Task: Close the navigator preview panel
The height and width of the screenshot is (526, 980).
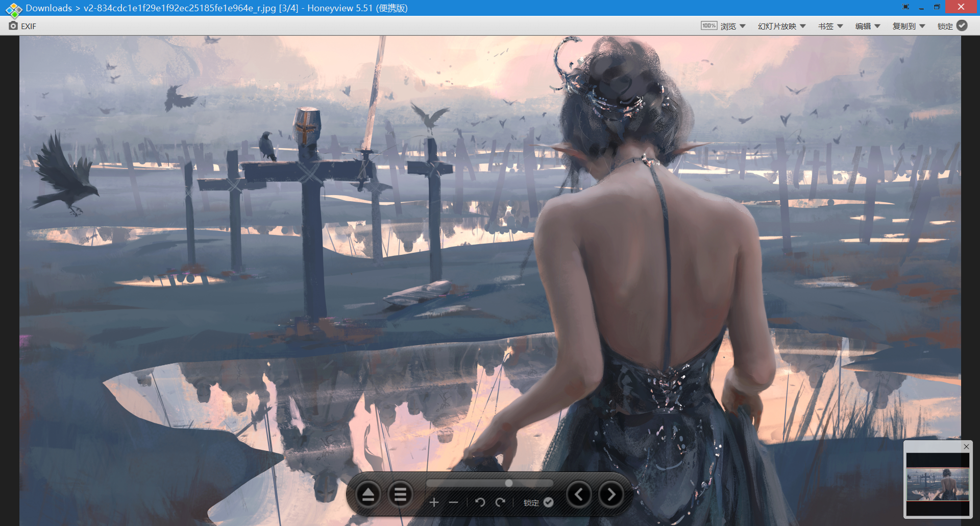Action: coord(966,446)
